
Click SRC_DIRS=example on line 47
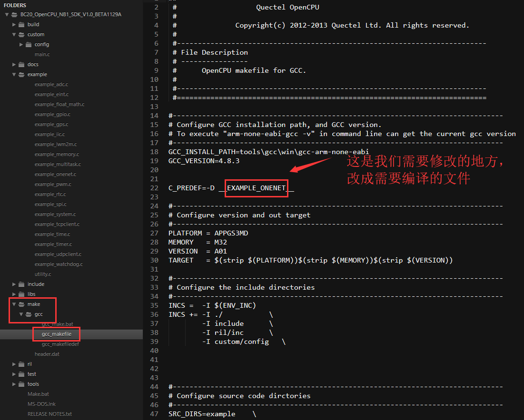(202, 414)
